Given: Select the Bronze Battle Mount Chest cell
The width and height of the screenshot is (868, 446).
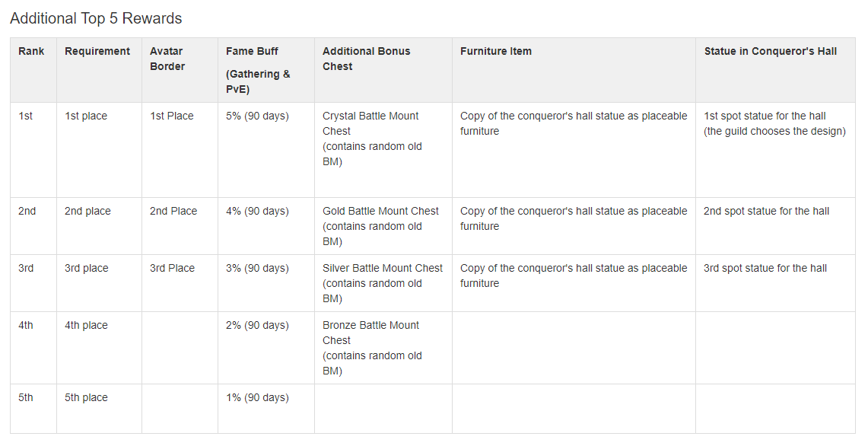Looking at the screenshot, I should pyautogui.click(x=370, y=348).
